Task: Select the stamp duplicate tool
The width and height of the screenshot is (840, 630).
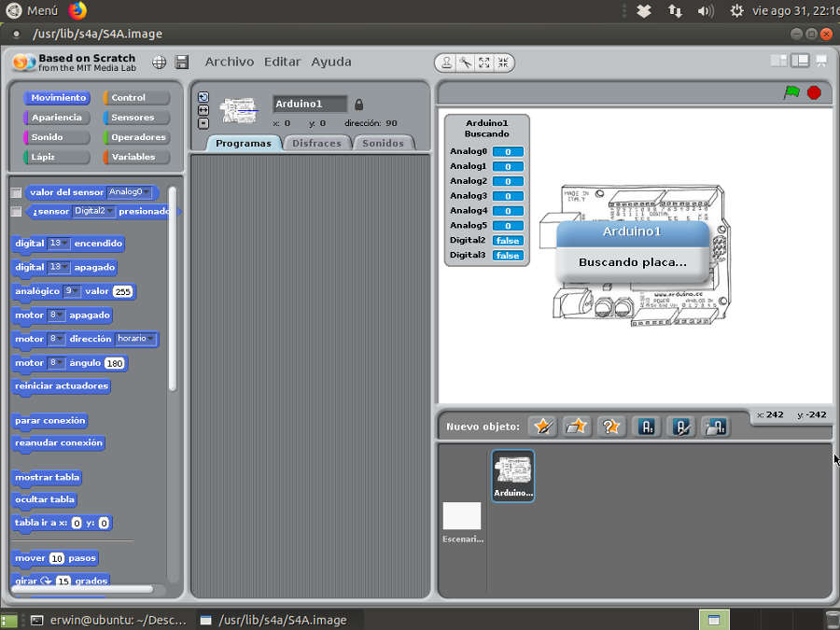Action: [446, 63]
